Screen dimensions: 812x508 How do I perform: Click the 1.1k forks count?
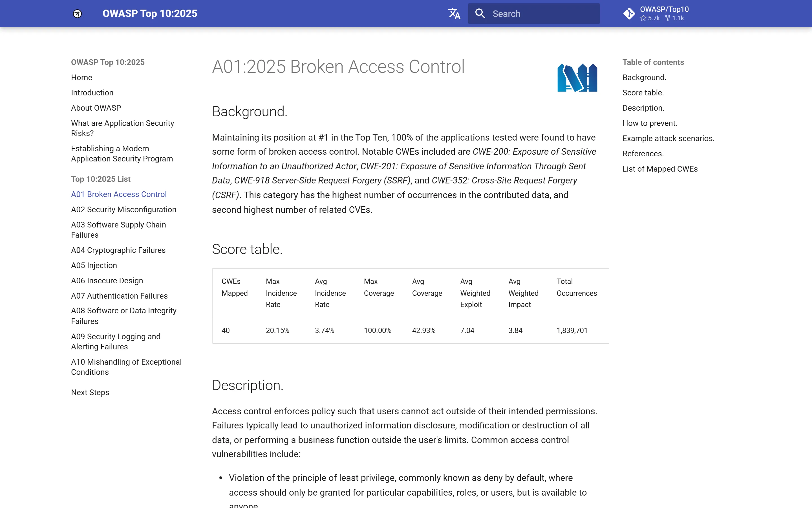(x=674, y=18)
